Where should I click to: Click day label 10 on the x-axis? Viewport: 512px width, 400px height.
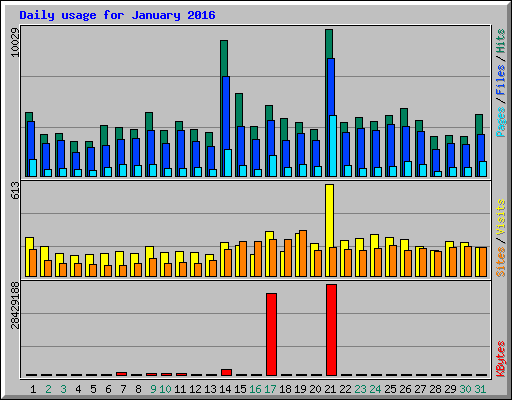tap(165, 389)
